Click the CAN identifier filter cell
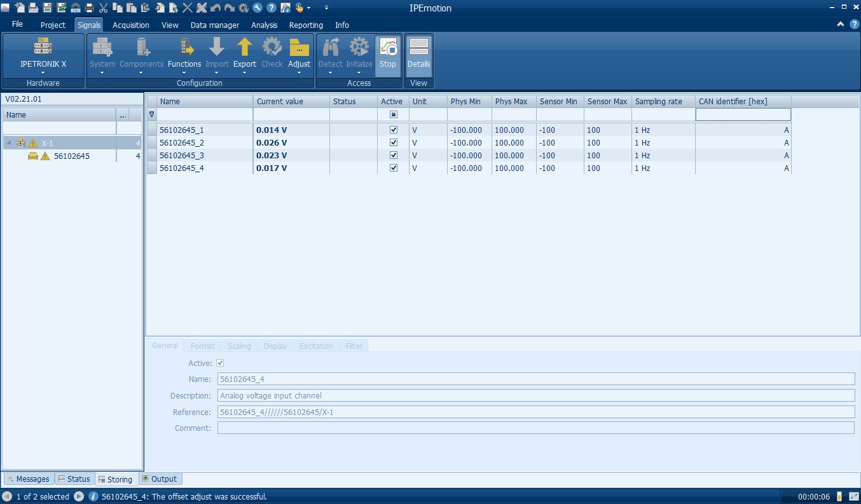The height and width of the screenshot is (504, 861). coord(743,114)
